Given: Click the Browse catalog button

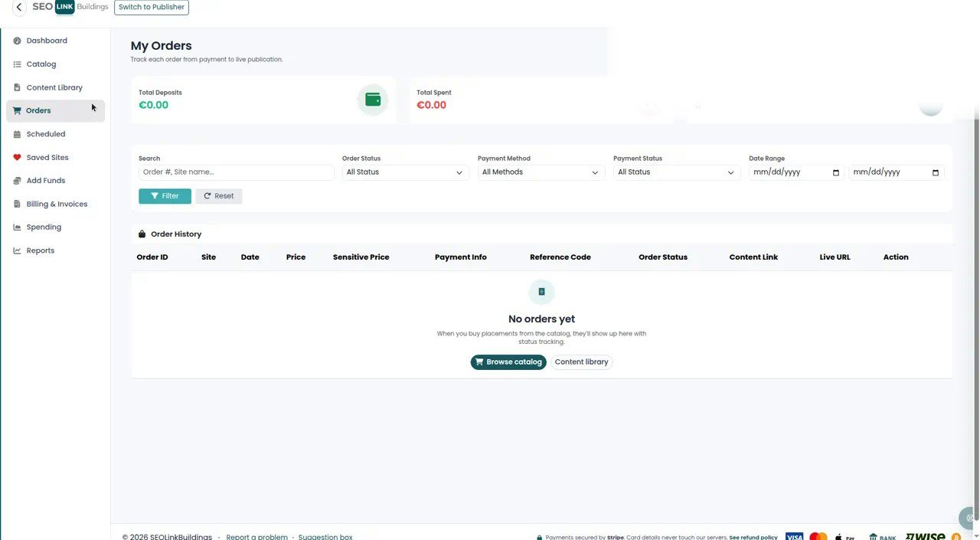Looking at the screenshot, I should (508, 362).
